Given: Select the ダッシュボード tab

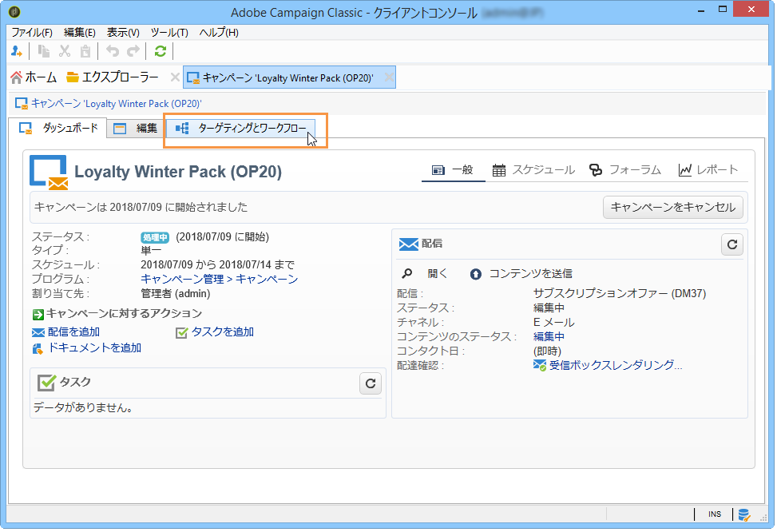Looking at the screenshot, I should point(58,128).
